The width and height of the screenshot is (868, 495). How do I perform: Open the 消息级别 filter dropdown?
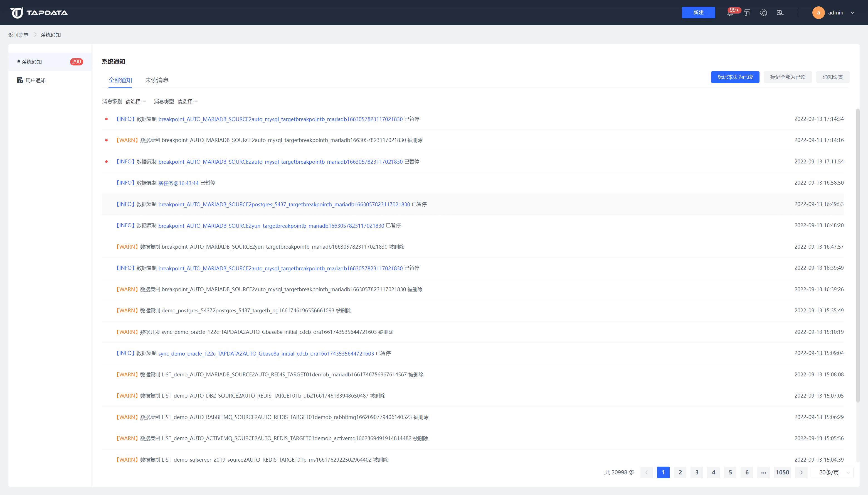click(135, 101)
